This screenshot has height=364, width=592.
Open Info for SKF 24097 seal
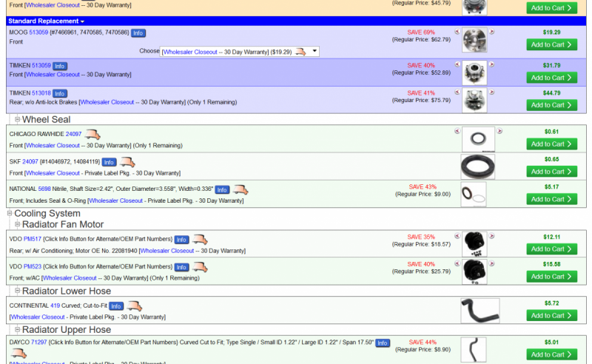coord(109,162)
